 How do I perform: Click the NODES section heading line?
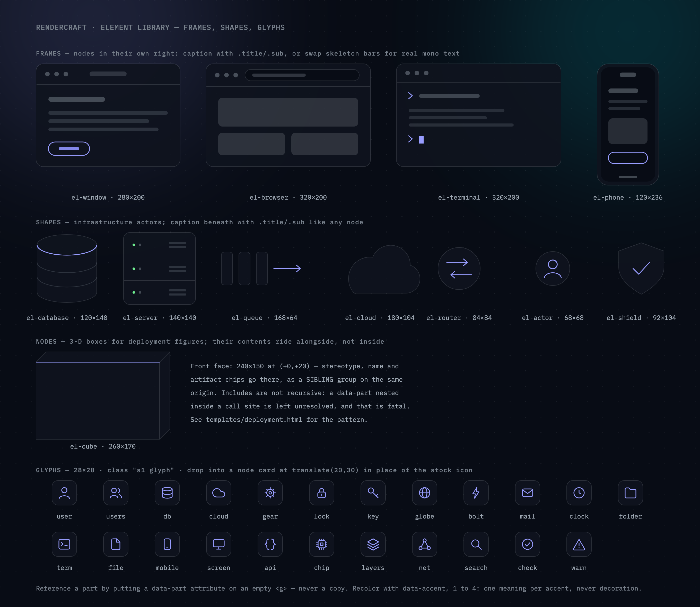[210, 342]
